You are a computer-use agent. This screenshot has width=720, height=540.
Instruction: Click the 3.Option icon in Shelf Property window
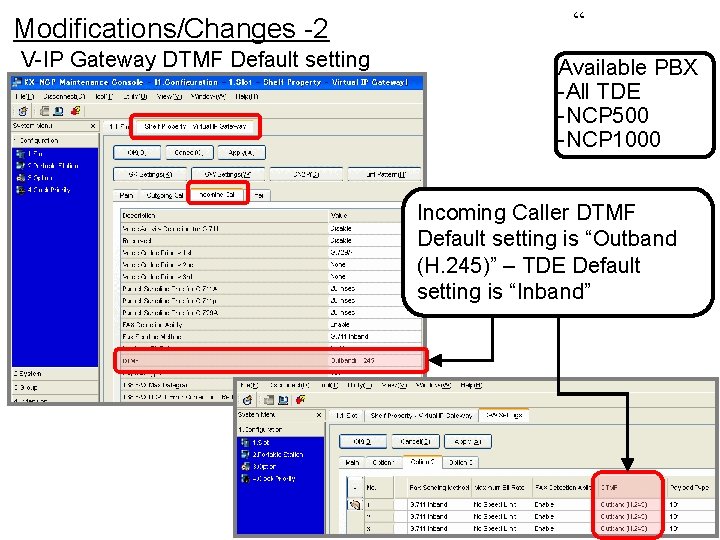tap(20, 178)
